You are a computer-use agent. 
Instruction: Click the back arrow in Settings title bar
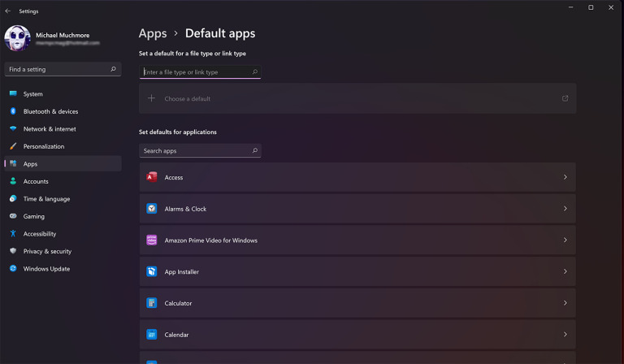(x=7, y=11)
